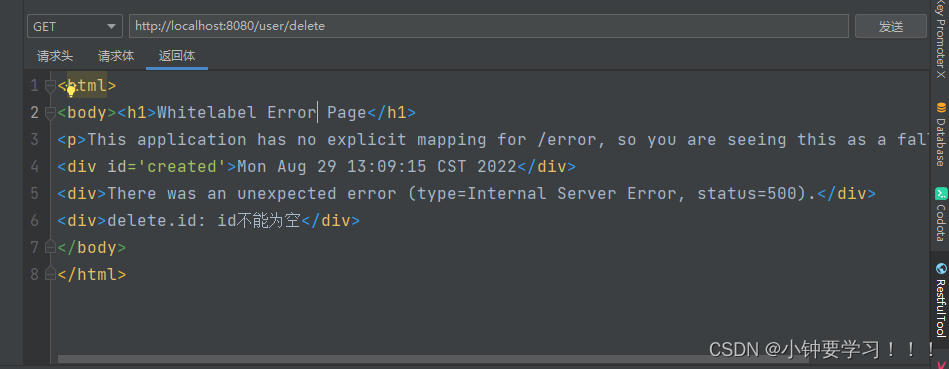Fold at the closing html tag marker
Viewport: 949px width, 369px height.
coord(51,274)
